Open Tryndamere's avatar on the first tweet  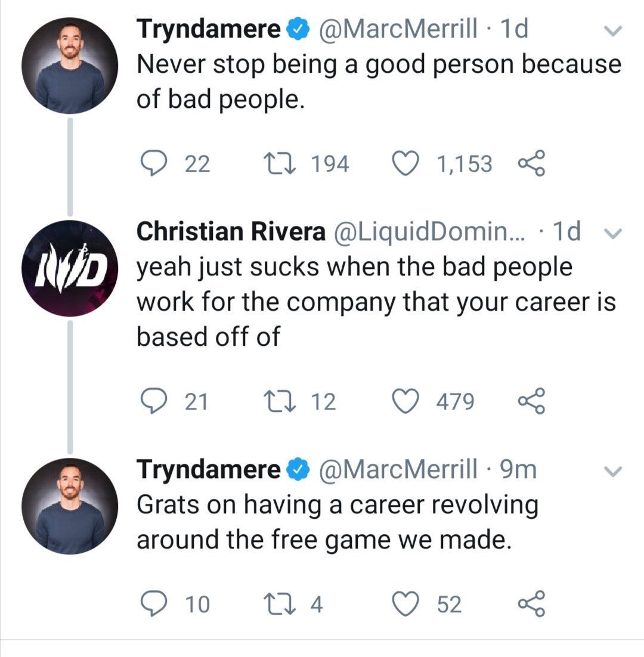click(x=70, y=66)
